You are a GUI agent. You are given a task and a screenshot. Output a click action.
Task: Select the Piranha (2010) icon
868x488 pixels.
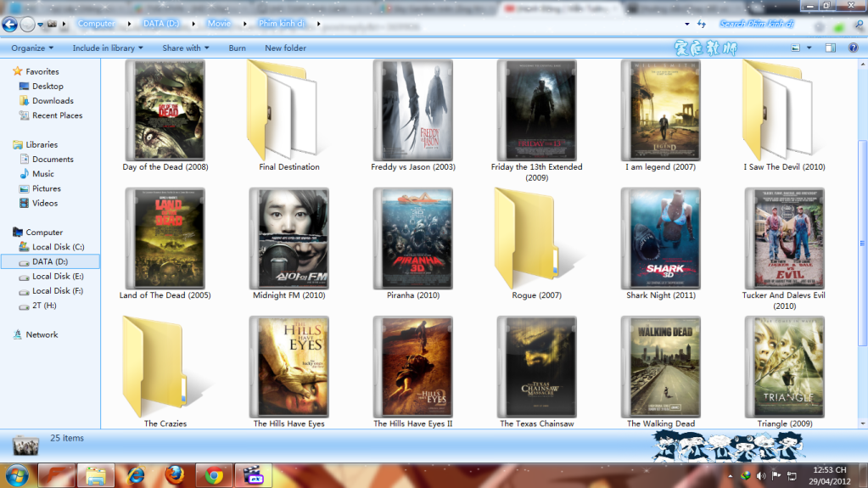pyautogui.click(x=413, y=238)
